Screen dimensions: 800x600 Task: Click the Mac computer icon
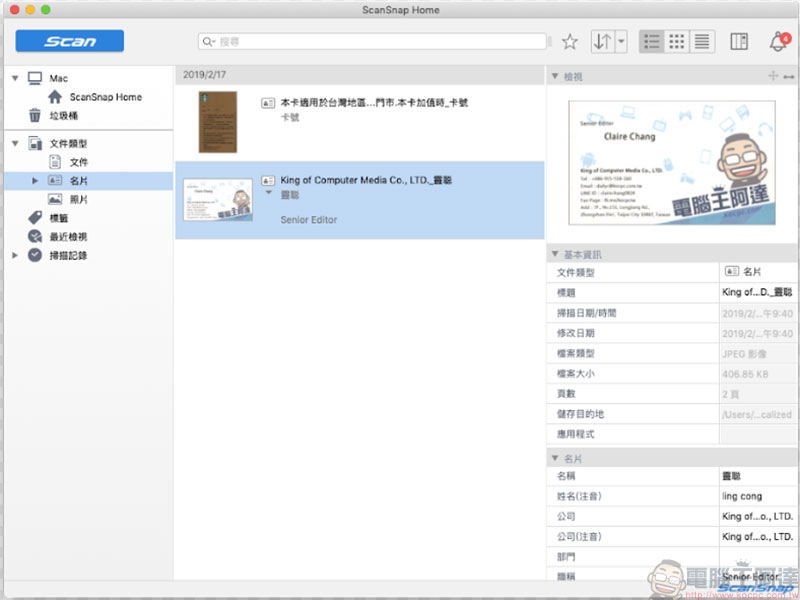point(35,78)
